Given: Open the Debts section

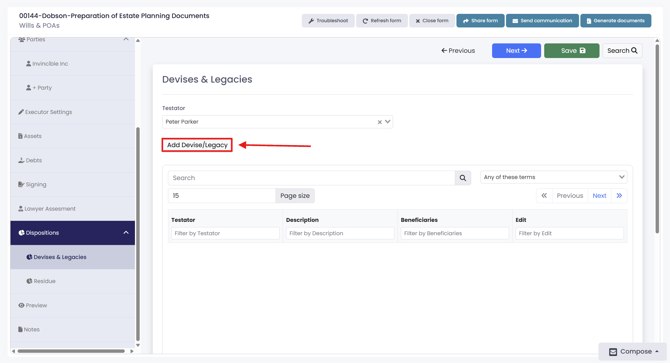Looking at the screenshot, I should tap(73, 160).
